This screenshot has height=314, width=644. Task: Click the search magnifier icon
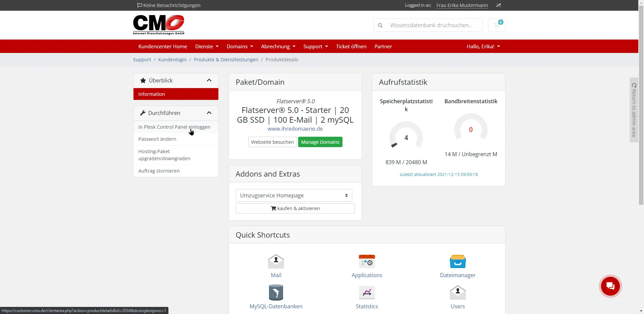tap(380, 25)
